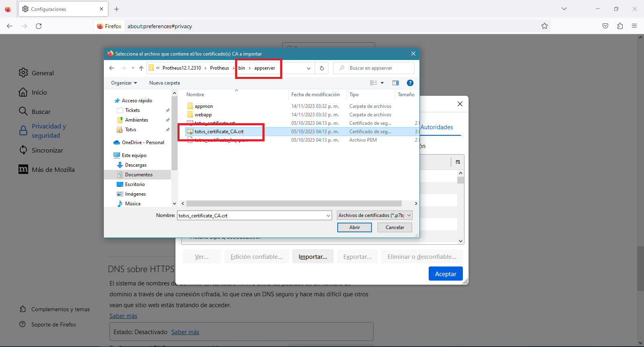Expand the address path history dropdown
This screenshot has height=347, width=644.
309,68
